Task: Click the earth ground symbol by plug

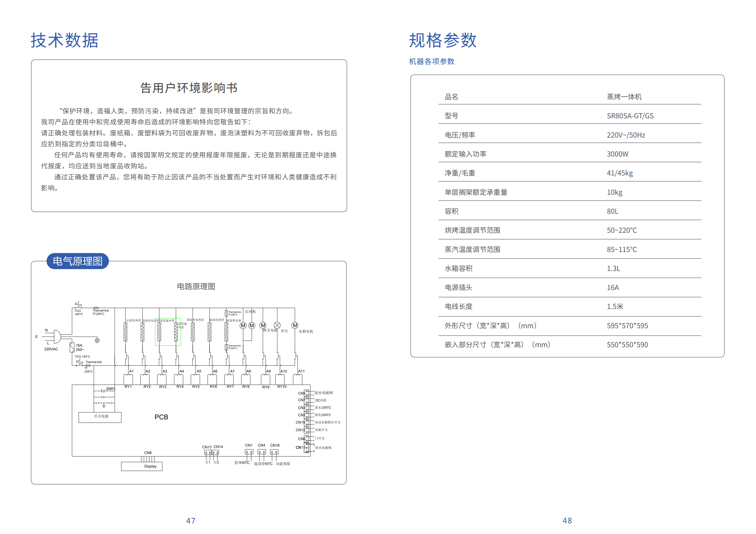Action: 97,340
